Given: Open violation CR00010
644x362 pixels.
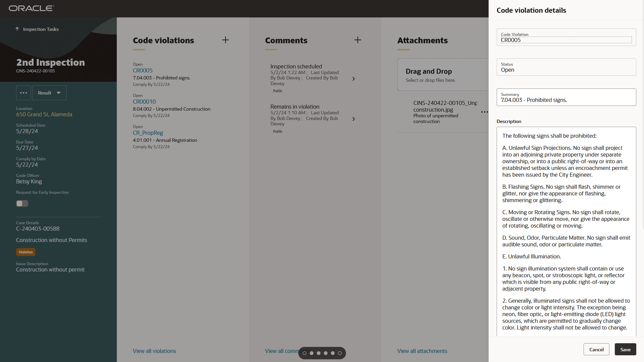Looking at the screenshot, I should (144, 101).
